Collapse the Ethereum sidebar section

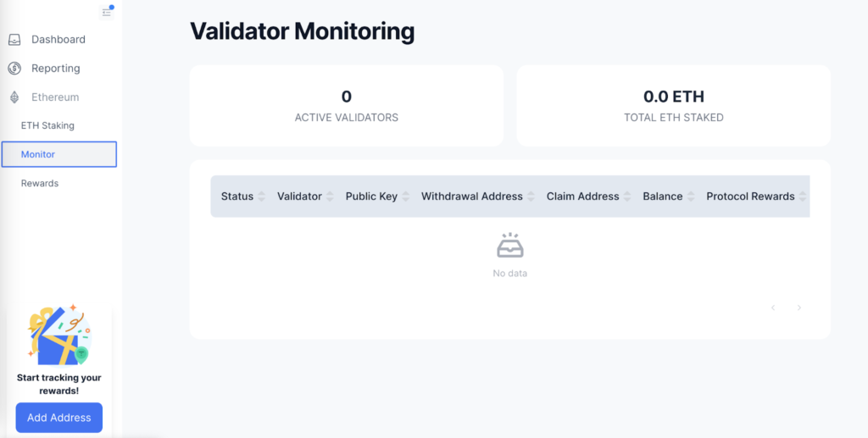[55, 97]
